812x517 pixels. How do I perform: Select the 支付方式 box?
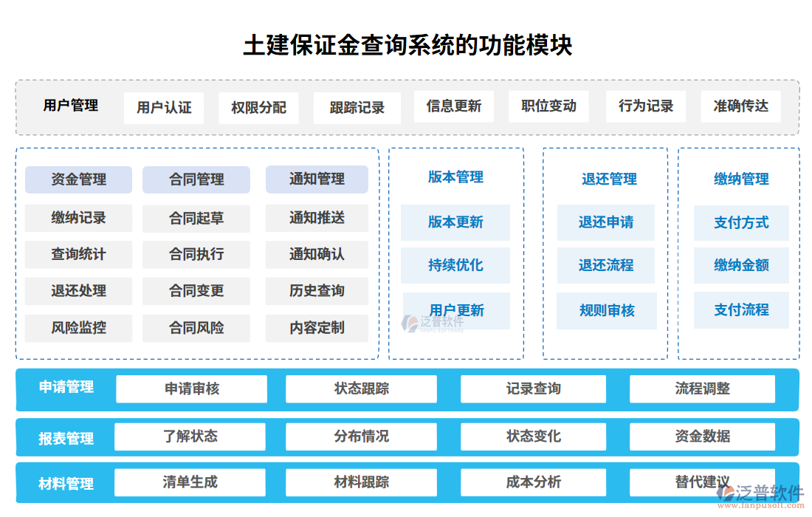741,222
